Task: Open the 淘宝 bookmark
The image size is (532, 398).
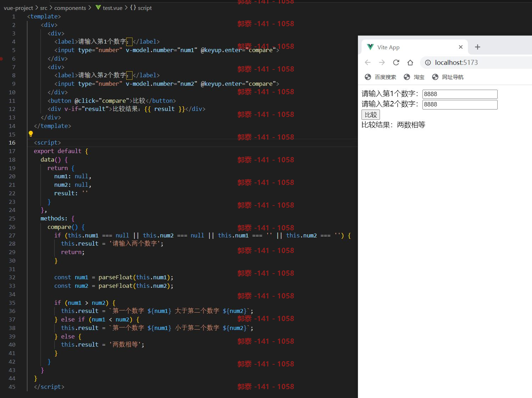Action: [414, 77]
